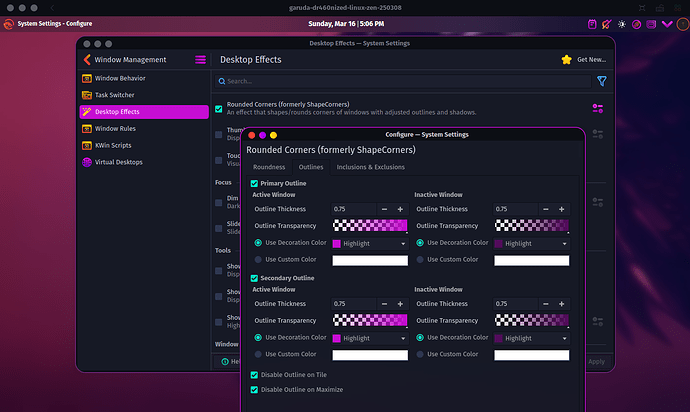This screenshot has width=690, height=412.
Task: Toggle the Primary Outline checkbox
Action: [x=254, y=184]
